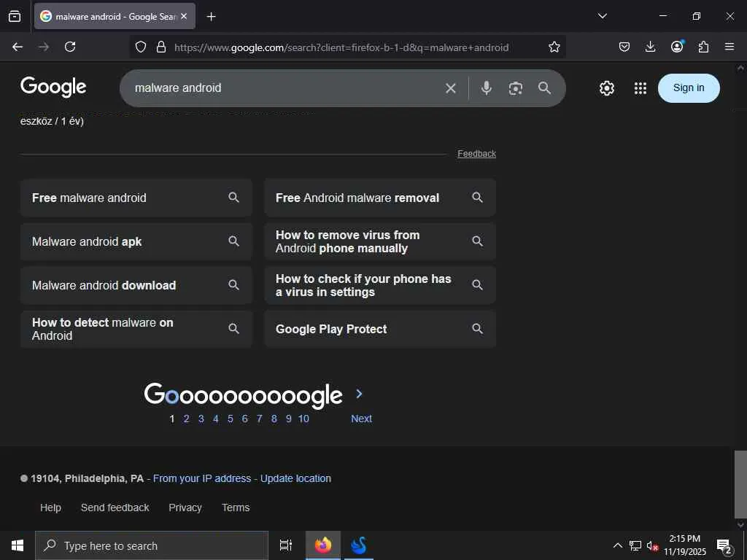
Task: Select suggestion Free malware android
Action: click(136, 198)
